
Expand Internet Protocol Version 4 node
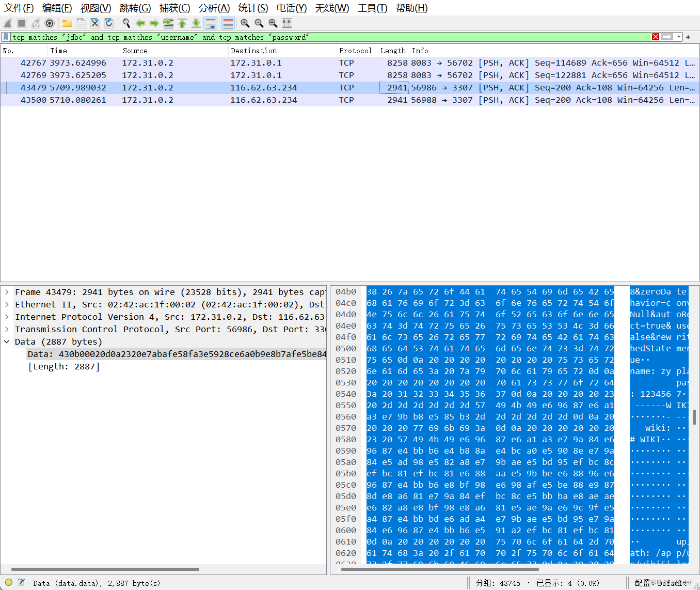[x=7, y=317]
